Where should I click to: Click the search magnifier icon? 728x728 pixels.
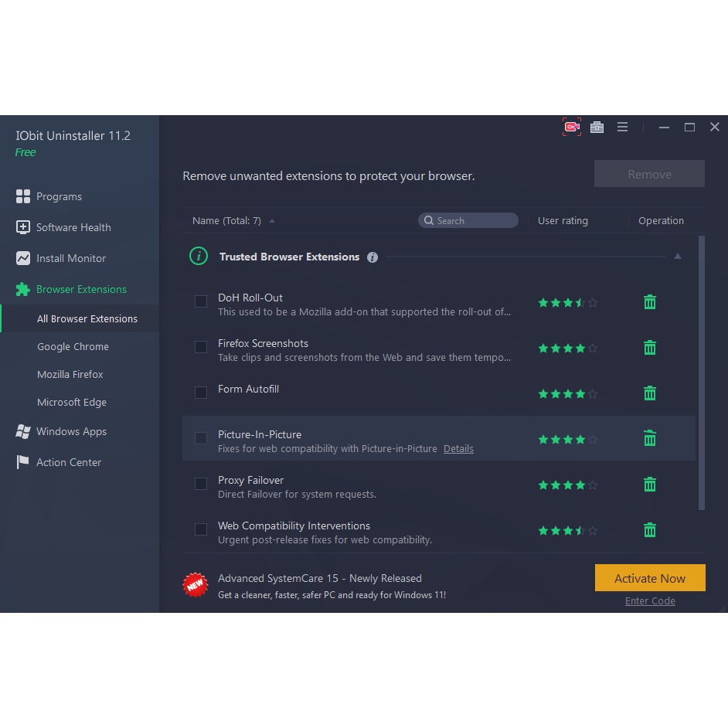[x=429, y=220]
